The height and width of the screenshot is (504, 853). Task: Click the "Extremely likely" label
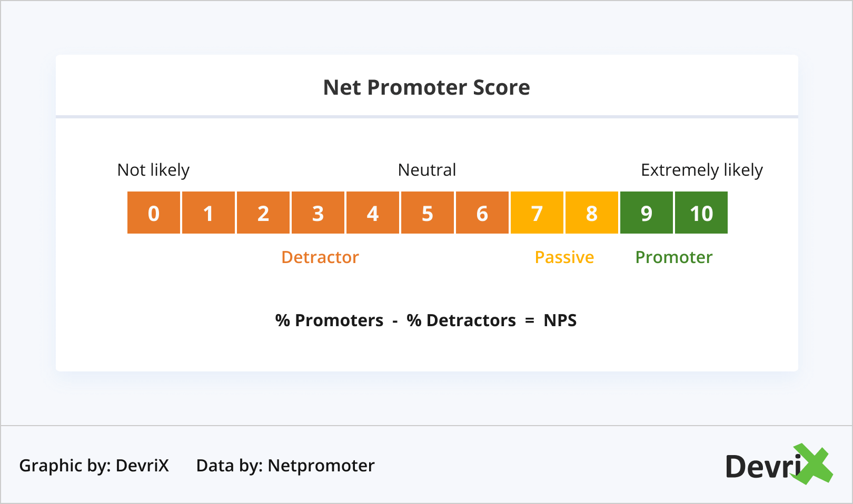pyautogui.click(x=702, y=170)
